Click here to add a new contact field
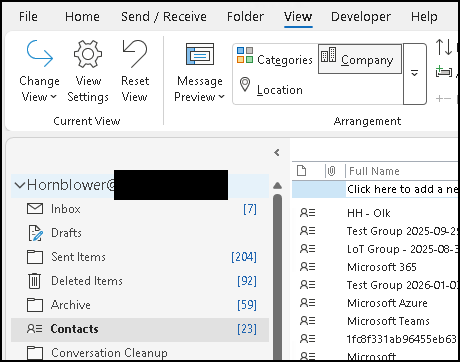 402,189
